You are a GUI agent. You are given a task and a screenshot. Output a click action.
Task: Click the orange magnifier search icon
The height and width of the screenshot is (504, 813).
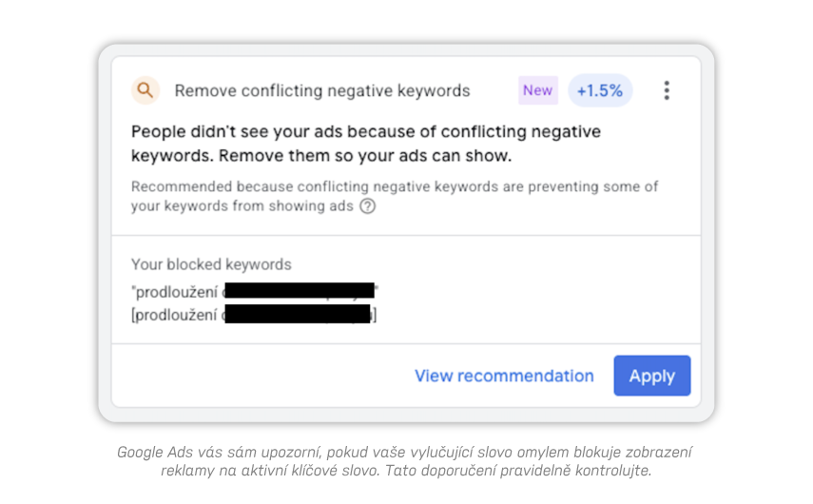(145, 90)
